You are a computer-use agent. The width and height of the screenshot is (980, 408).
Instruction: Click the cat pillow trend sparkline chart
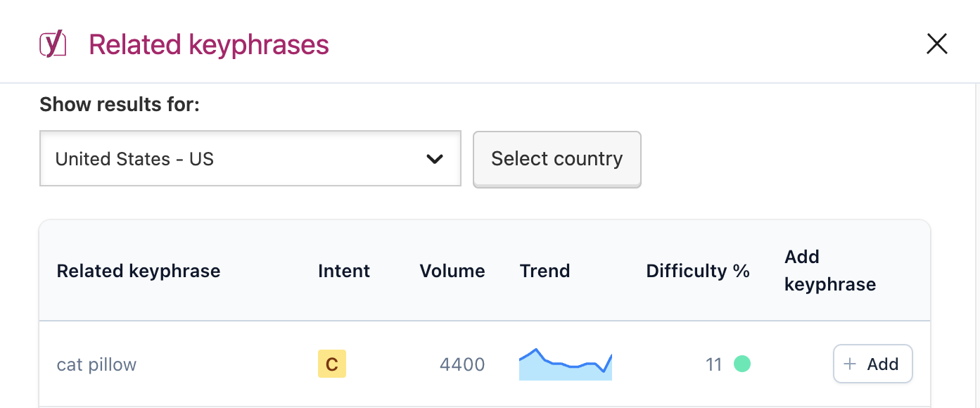tap(566, 364)
